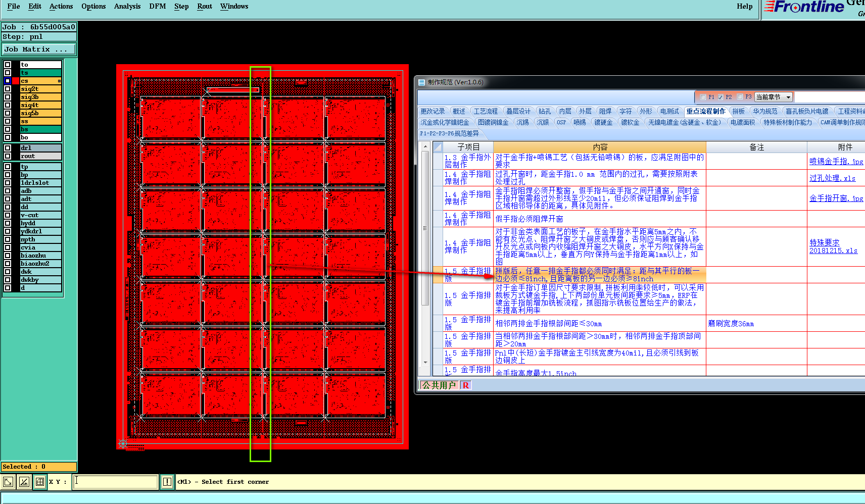Open the Help menu
The image size is (865, 504).
tap(744, 7)
